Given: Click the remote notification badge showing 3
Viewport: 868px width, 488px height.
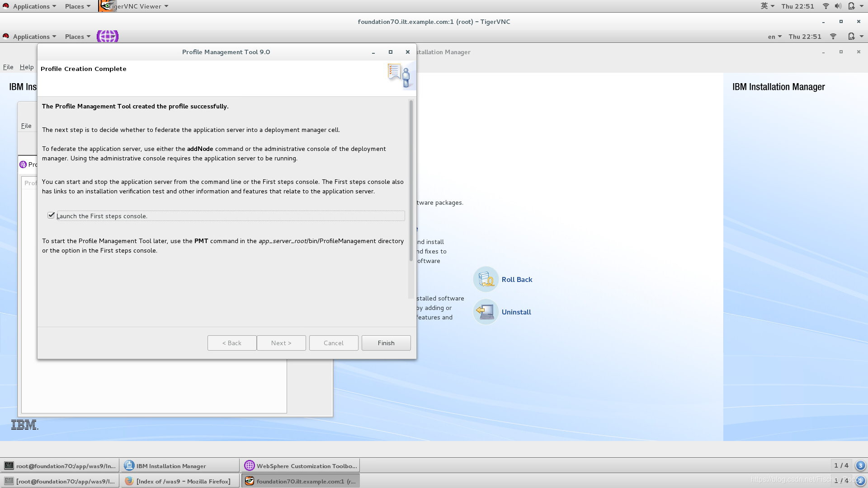Looking at the screenshot, I should click(x=860, y=465).
